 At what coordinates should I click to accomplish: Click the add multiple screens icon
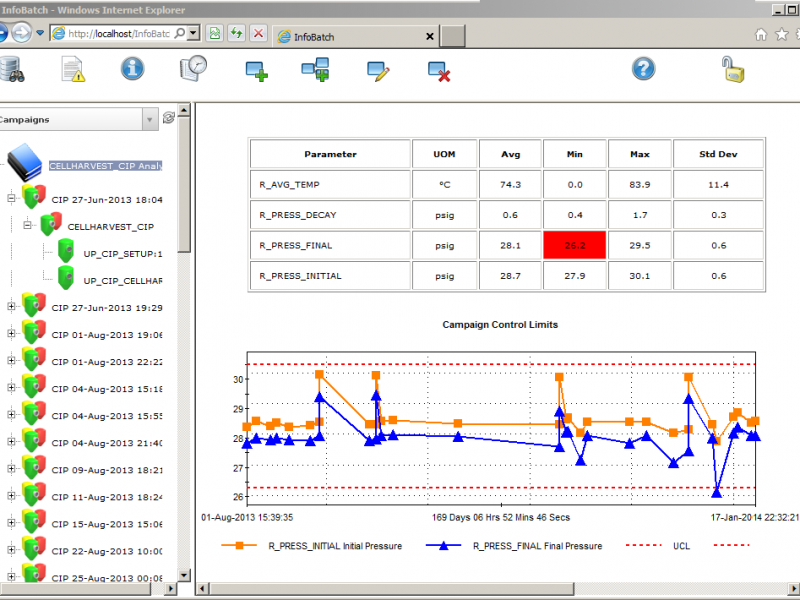(x=315, y=69)
